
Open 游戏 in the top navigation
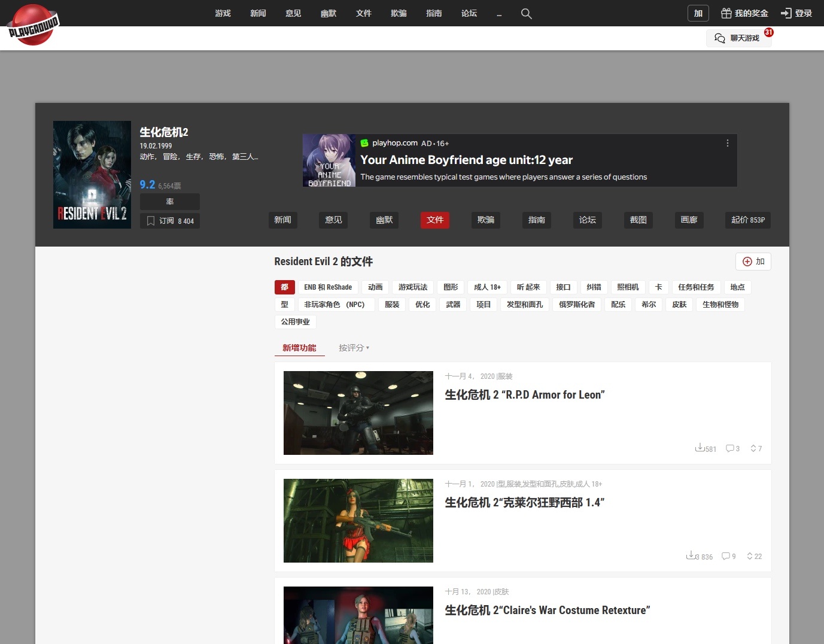(x=223, y=13)
